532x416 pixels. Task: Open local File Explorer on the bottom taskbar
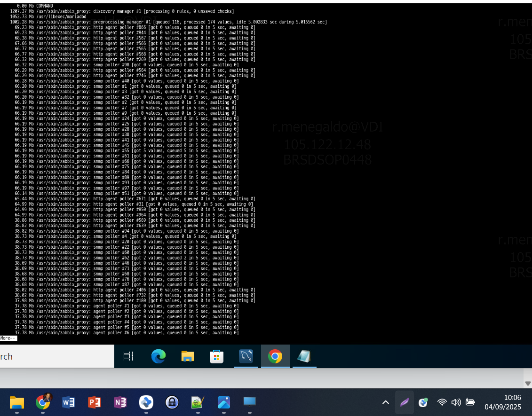[16, 402]
